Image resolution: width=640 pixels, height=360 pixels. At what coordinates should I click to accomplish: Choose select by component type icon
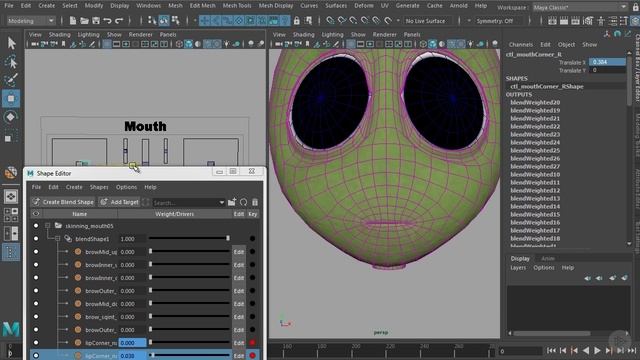coord(176,20)
